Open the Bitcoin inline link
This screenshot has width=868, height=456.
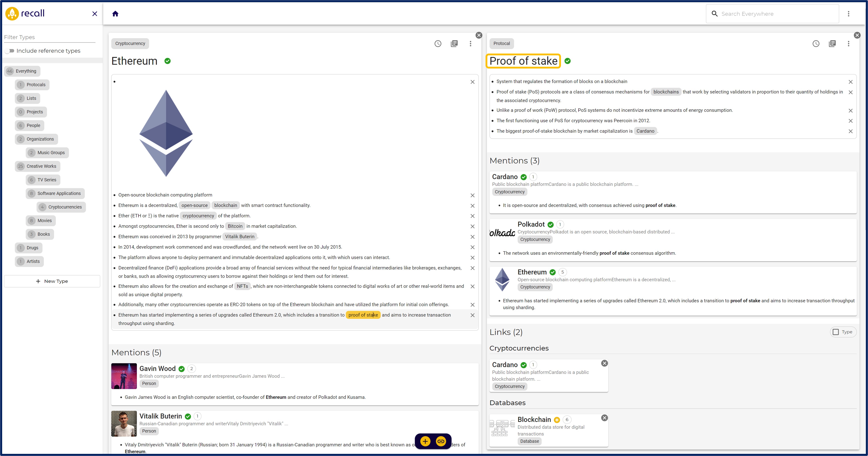click(x=235, y=226)
